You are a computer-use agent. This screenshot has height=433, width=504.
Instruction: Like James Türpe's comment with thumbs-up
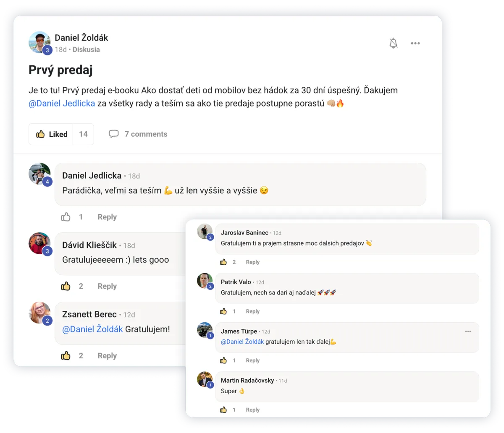(223, 360)
